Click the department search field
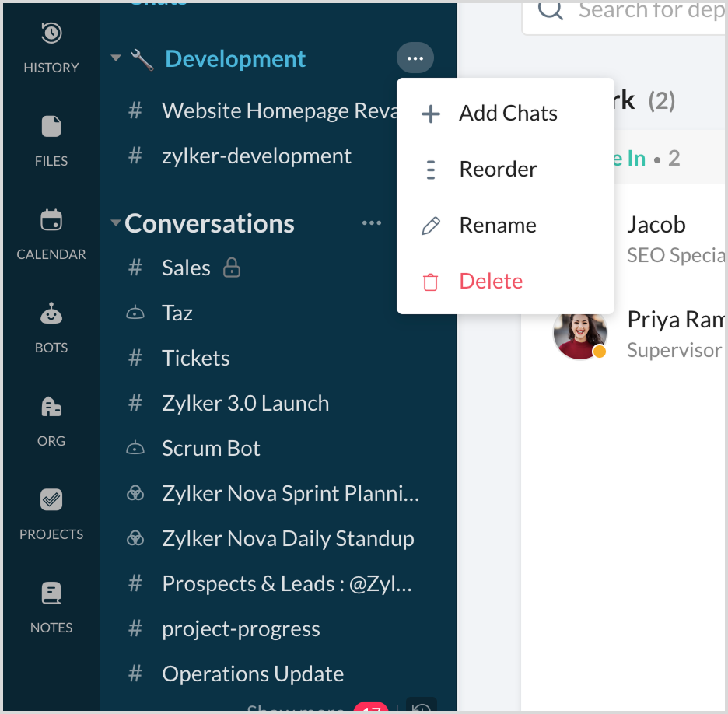The height and width of the screenshot is (714, 728). coord(638,12)
